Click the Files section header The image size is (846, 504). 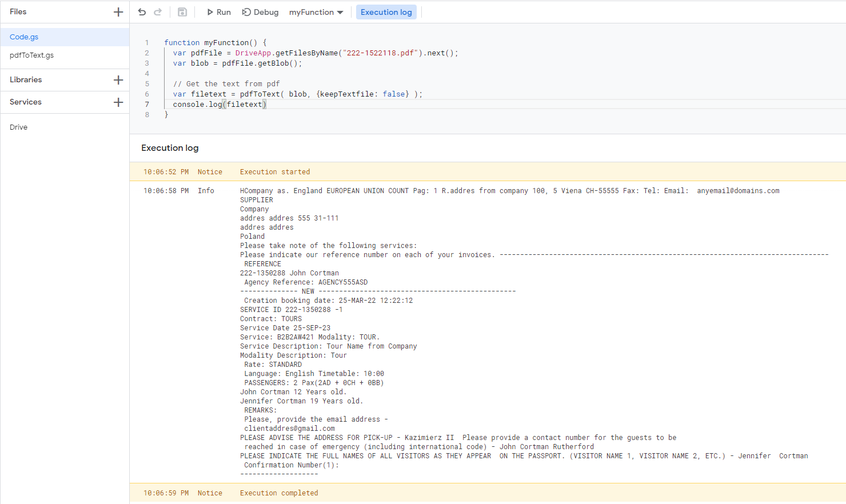pos(18,12)
